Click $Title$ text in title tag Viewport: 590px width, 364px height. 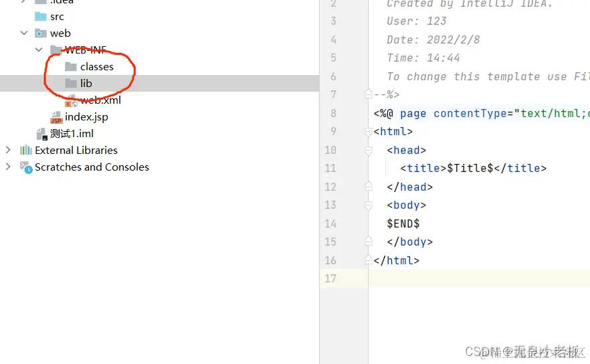(x=470, y=168)
